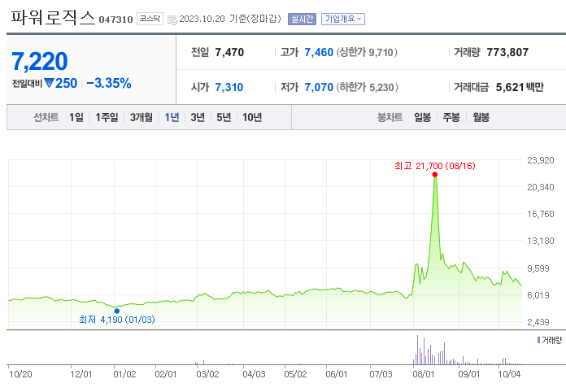Switch to 일봉 candle chart

coord(422,117)
